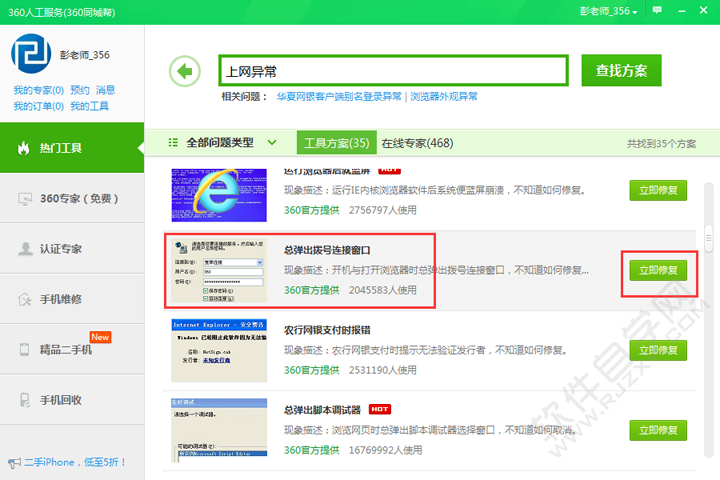Switch to 在线专家(468) tab
The height and width of the screenshot is (480, 720).
pyautogui.click(x=417, y=143)
